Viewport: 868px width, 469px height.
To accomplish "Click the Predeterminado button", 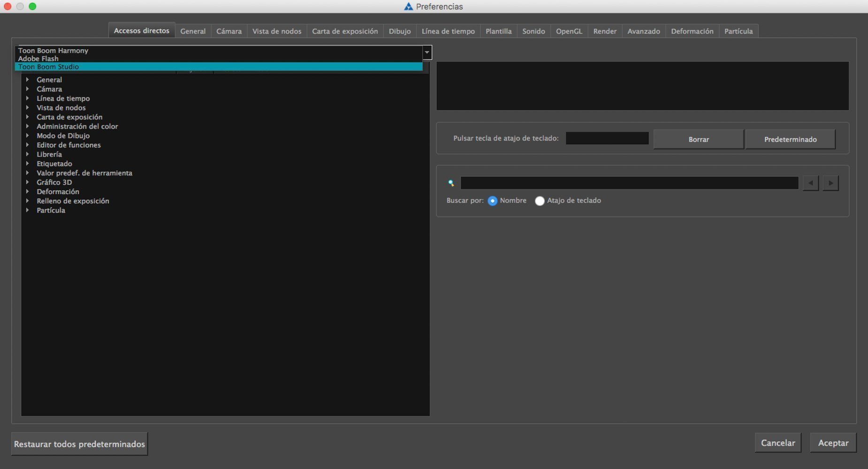I will [790, 139].
